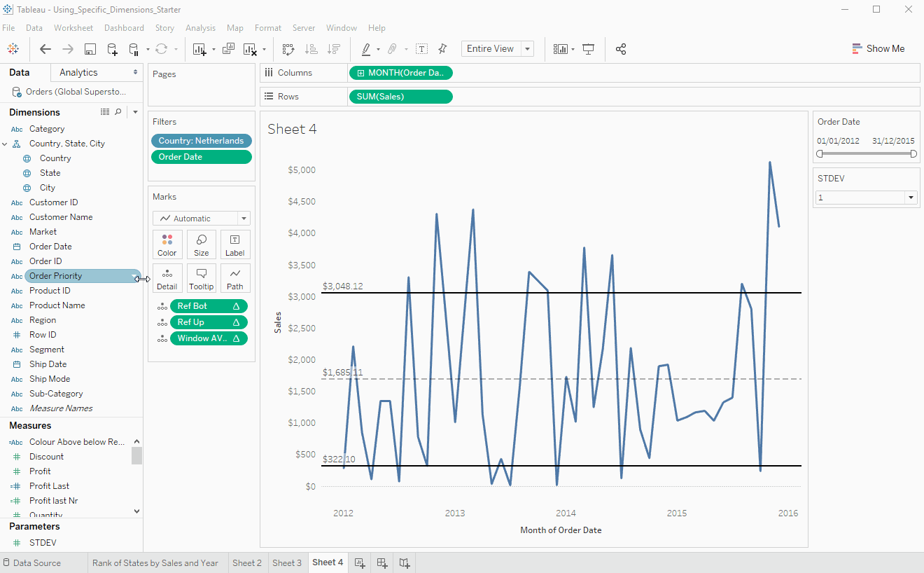Open the Analysis menu

(x=200, y=28)
